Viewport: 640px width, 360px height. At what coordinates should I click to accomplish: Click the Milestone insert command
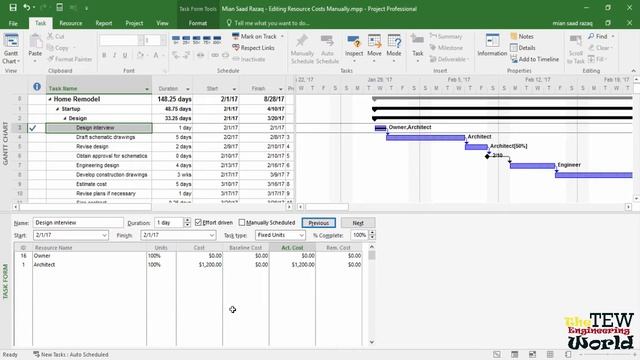coord(446,48)
